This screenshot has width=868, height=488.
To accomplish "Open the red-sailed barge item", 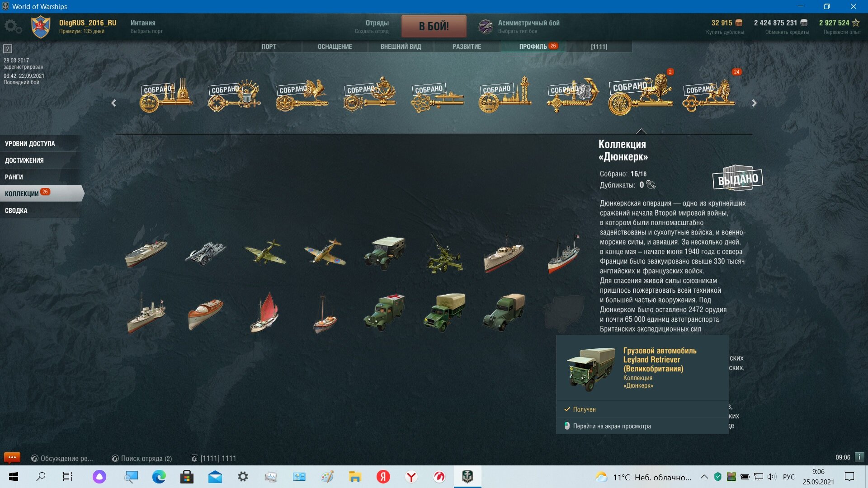I will [x=265, y=312].
